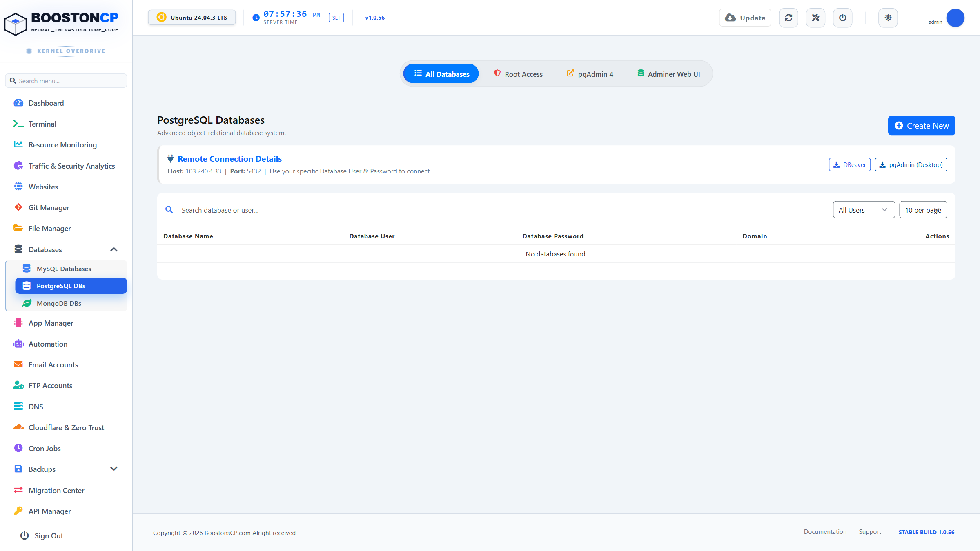
Task: Open the Support footer link
Action: coord(870,531)
